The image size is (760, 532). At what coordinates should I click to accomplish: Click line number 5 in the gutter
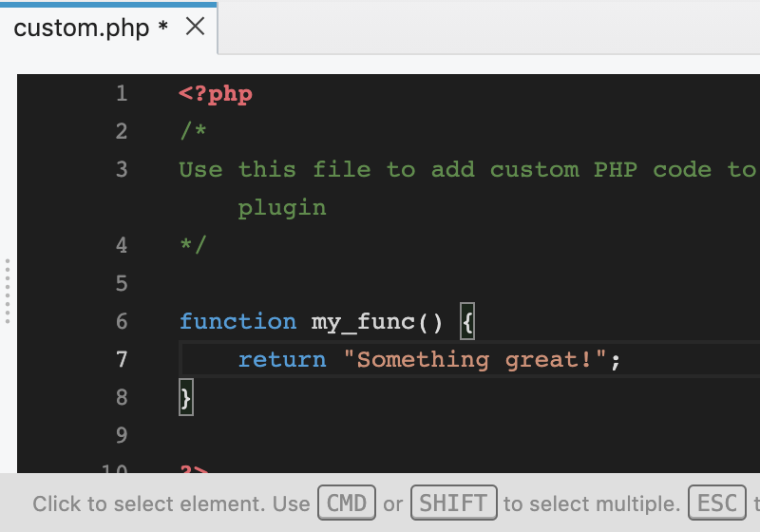point(122,283)
